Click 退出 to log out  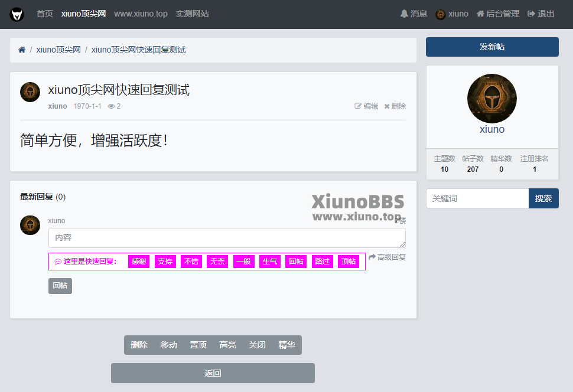pos(541,14)
